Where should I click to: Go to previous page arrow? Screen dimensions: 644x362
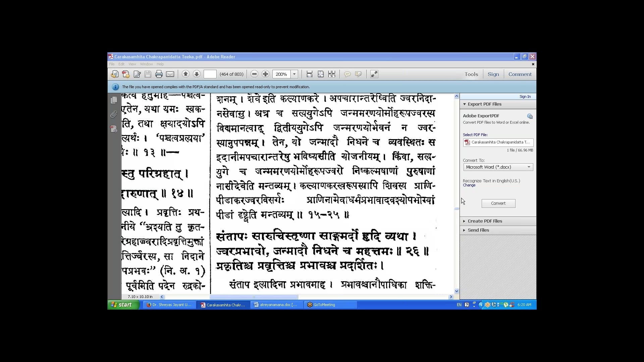tap(185, 74)
